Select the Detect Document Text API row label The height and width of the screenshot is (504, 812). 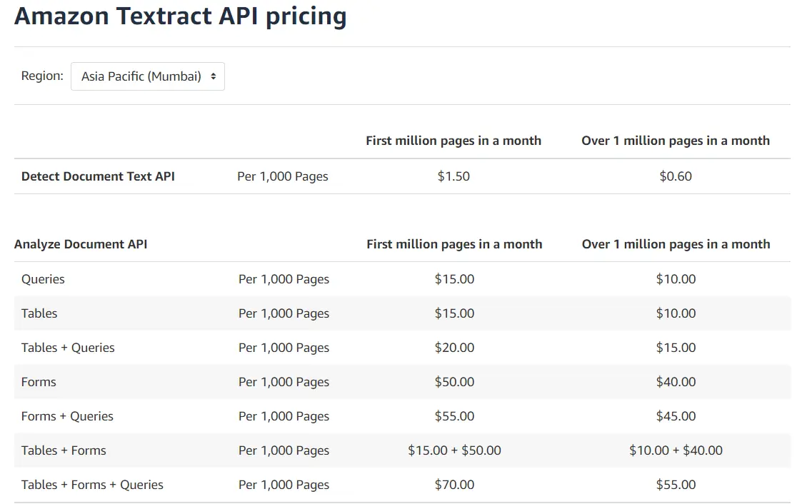98,176
